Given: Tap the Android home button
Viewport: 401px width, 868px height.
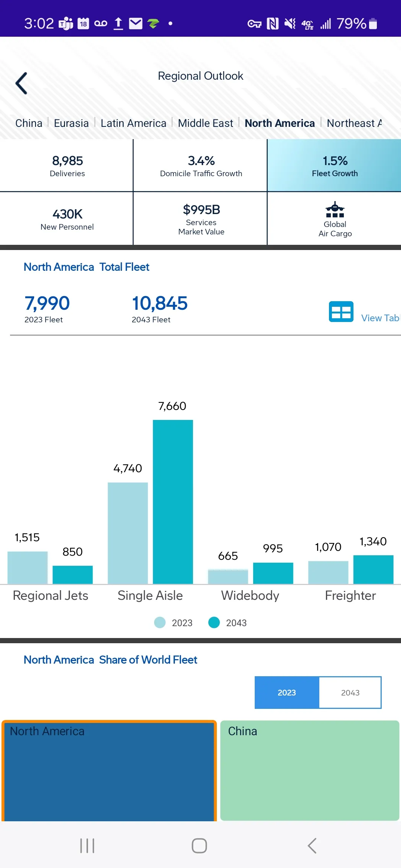Looking at the screenshot, I should [x=199, y=846].
